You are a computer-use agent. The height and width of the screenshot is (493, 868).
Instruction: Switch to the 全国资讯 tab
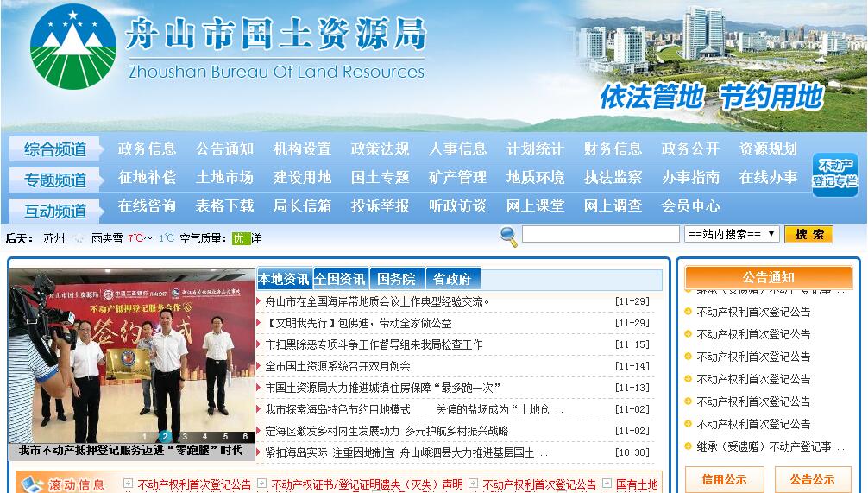pos(340,279)
